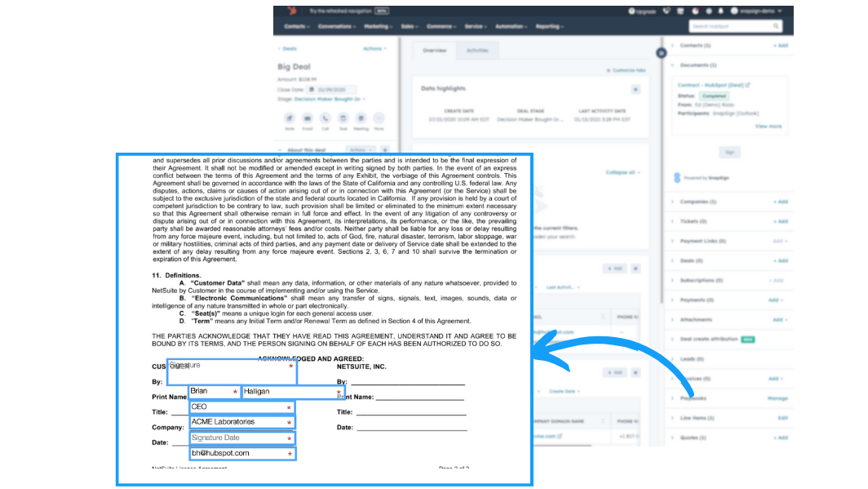Open the settings gear icon in top bar
This screenshot has height=489, width=868.
[709, 11]
